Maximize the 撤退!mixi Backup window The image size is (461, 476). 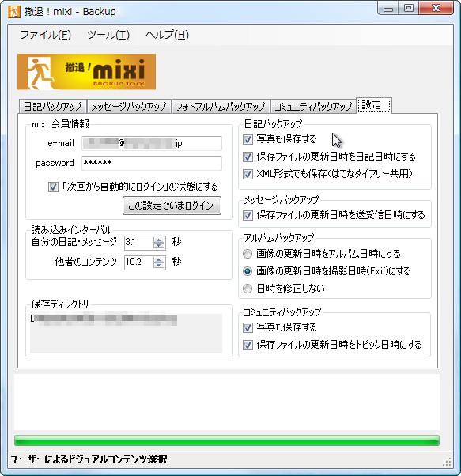(x=409, y=8)
